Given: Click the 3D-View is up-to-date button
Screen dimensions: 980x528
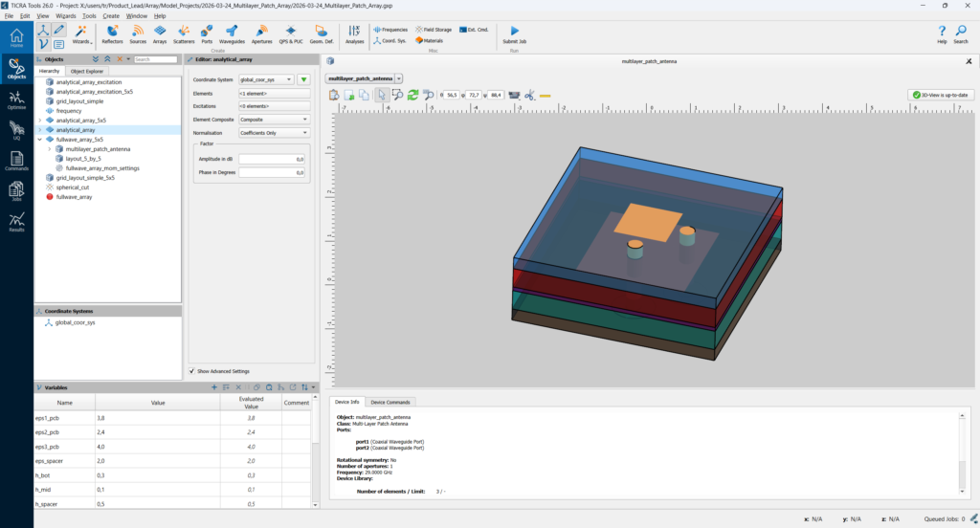Looking at the screenshot, I should tap(941, 95).
